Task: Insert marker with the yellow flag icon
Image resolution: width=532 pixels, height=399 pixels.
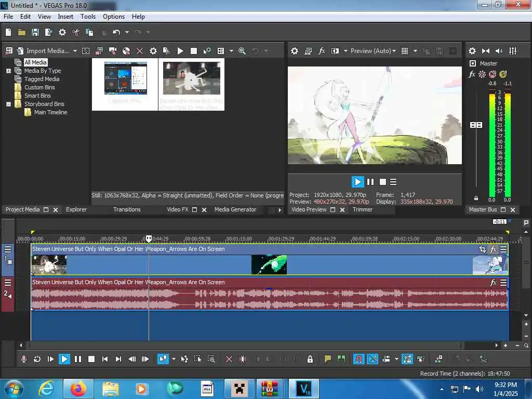Action: click(328, 359)
